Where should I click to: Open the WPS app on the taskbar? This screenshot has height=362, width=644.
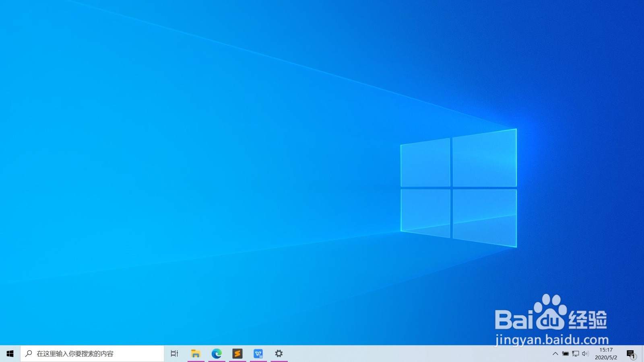[x=258, y=354]
